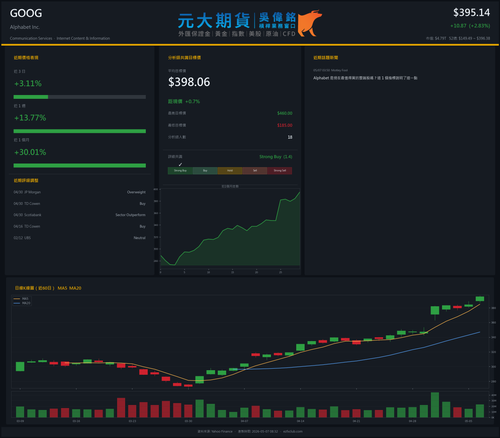Click the checkmark marker above rating scale
Screen dimensions: 500x438
pos(180,164)
